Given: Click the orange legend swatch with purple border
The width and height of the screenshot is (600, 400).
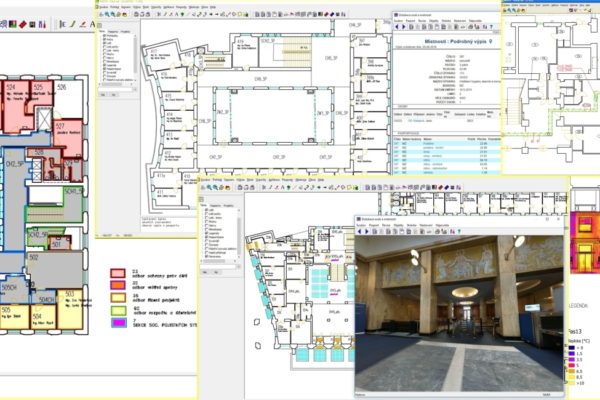Looking at the screenshot, I should coord(118,285).
